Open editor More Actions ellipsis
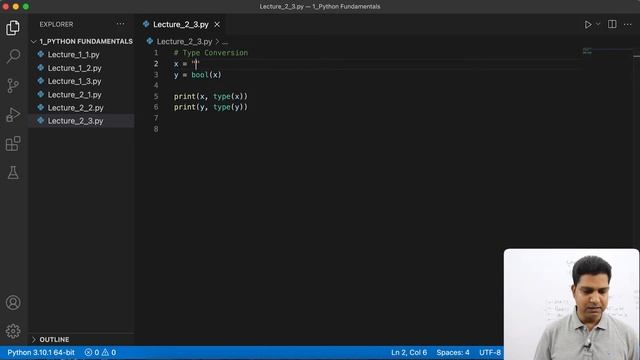The height and width of the screenshot is (360, 640). 628,24
